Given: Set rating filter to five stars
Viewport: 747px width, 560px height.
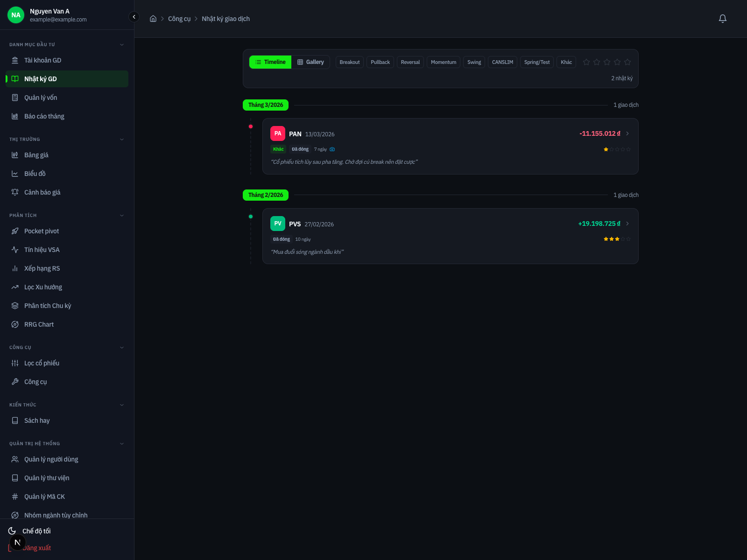Looking at the screenshot, I should 627,62.
